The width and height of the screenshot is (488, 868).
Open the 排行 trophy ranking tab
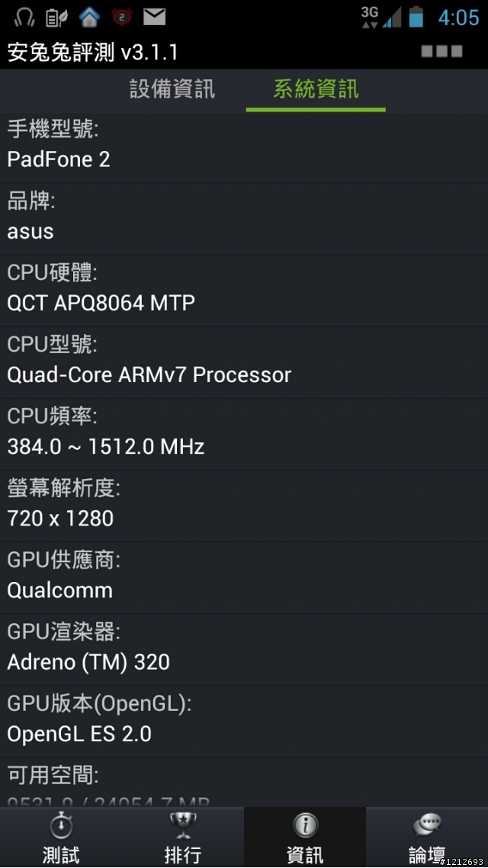point(182,837)
